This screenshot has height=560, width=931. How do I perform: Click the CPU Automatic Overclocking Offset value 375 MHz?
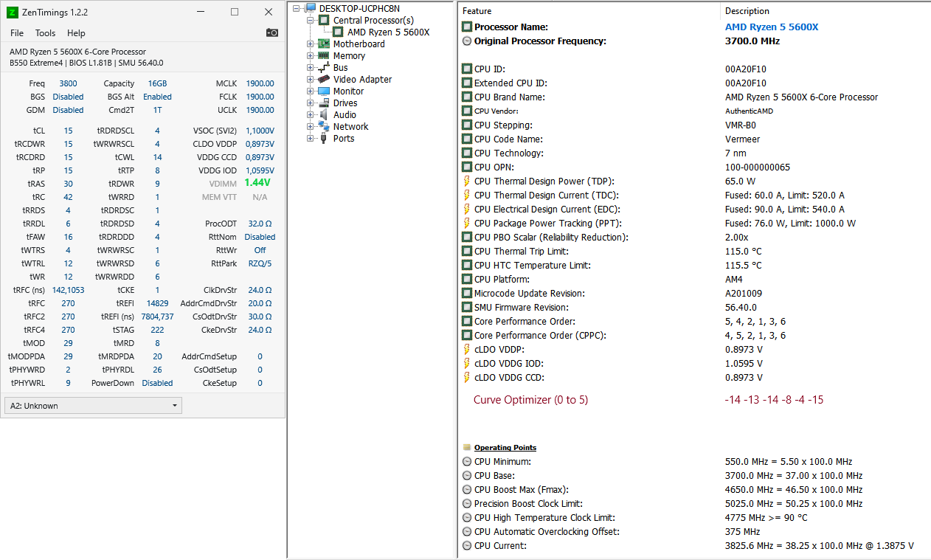pyautogui.click(x=742, y=531)
